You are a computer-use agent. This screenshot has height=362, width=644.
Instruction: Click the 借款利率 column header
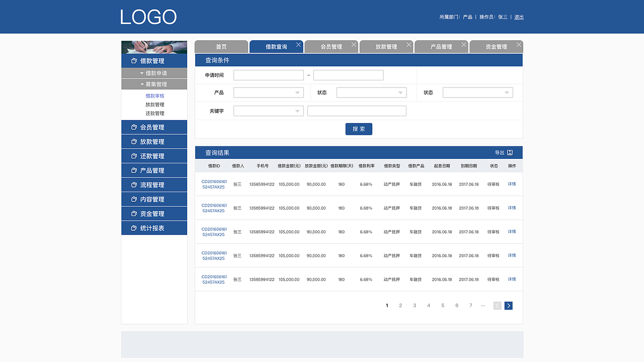(366, 166)
